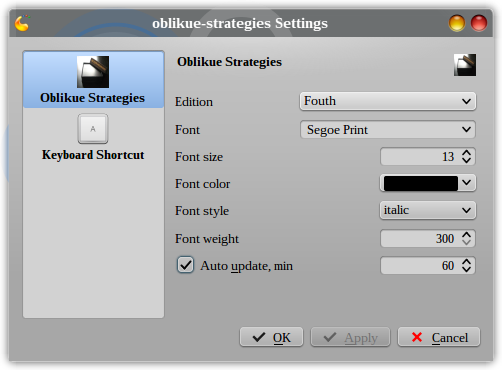Expand the Font color dropdown arrow
This screenshot has height=370, width=502.
[x=467, y=183]
